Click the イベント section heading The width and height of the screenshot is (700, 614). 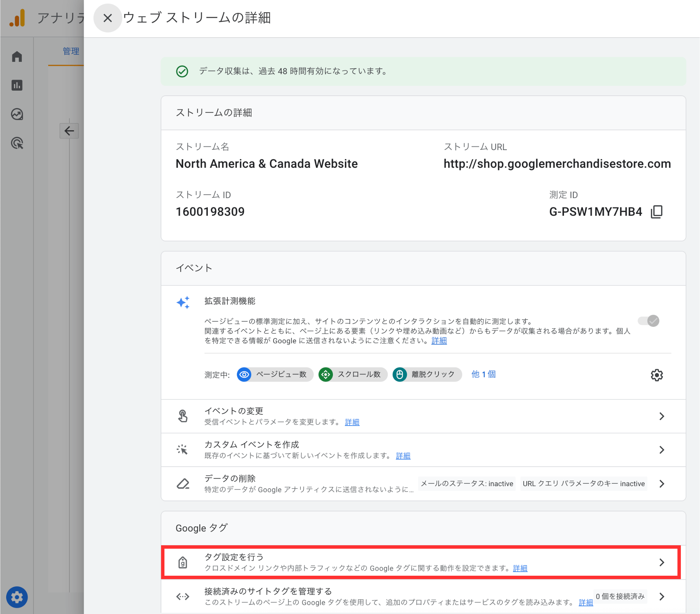tap(194, 268)
